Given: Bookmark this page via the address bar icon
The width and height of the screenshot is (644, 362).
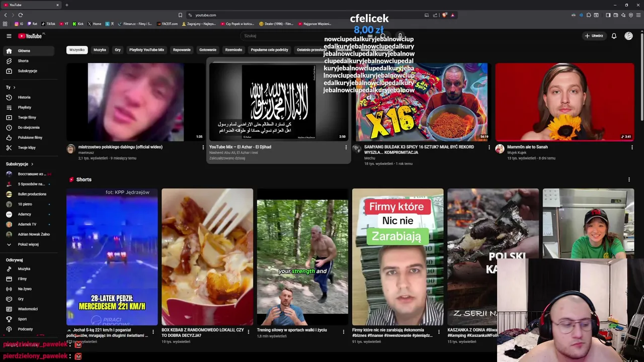Looking at the screenshot, I should coord(180,15).
